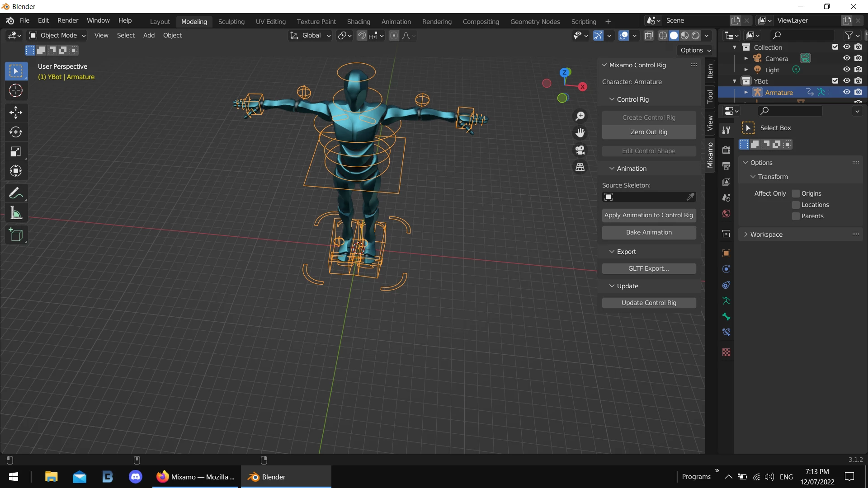The image size is (868, 488).
Task: Enable the Origins affect-only checkbox
Action: click(x=796, y=193)
